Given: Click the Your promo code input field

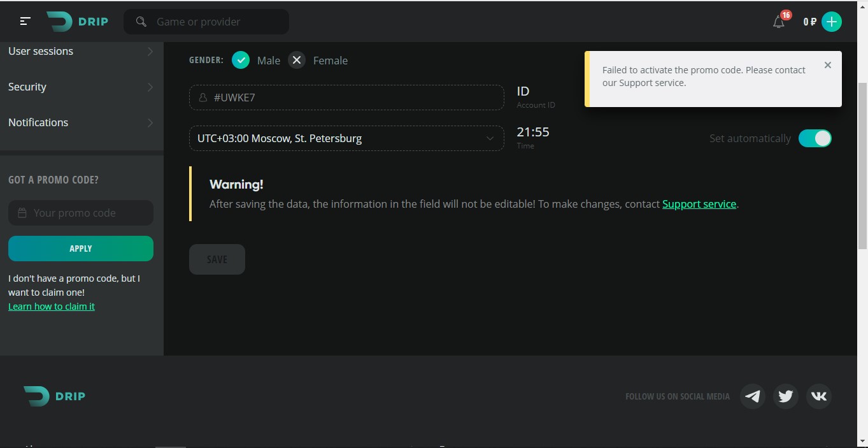Looking at the screenshot, I should [81, 213].
